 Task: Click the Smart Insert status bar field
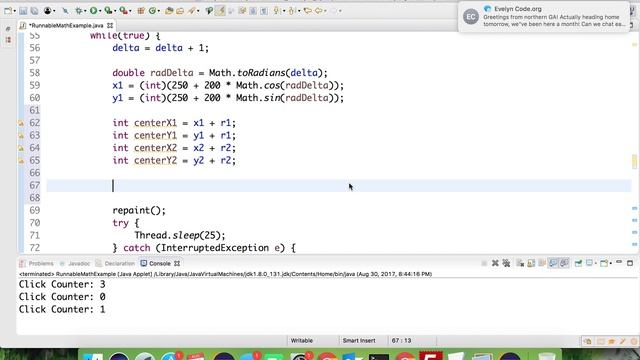click(359, 340)
